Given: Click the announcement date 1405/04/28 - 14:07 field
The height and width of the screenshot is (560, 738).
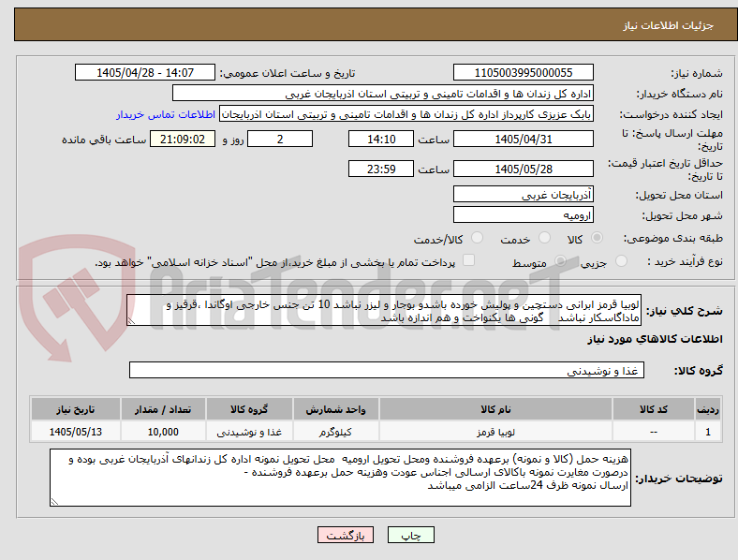Looking at the screenshot, I should [x=145, y=72].
